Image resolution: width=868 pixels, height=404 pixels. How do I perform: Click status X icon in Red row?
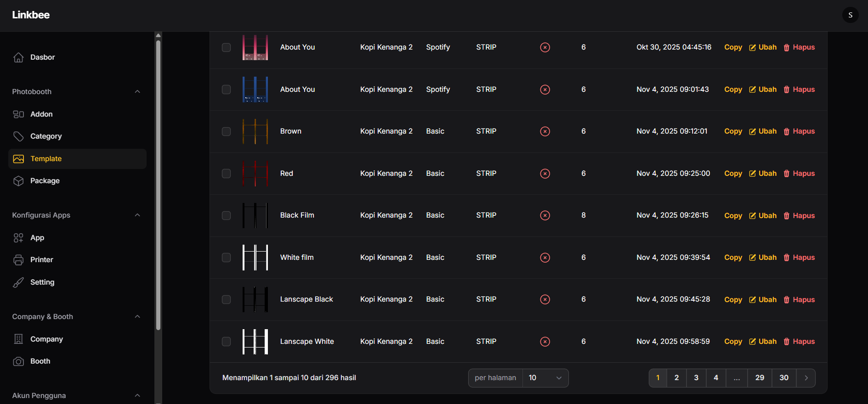pos(545,174)
